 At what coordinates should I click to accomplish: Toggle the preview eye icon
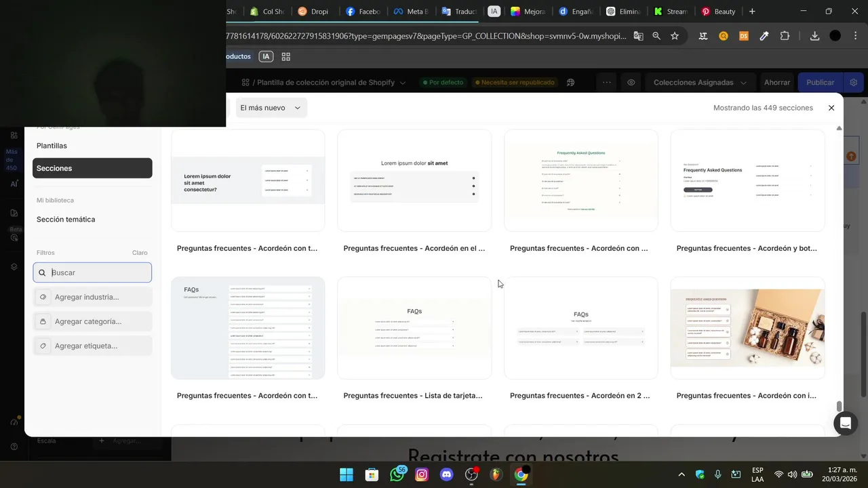[631, 82]
